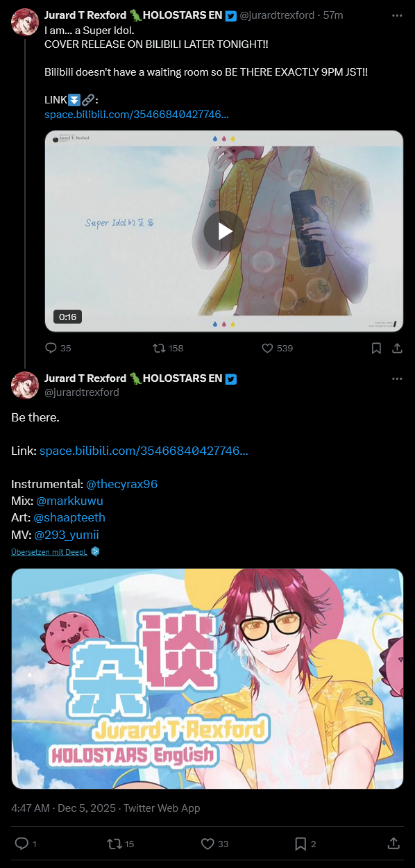The image size is (415, 868).
Task: Open more options menu on second tweet
Action: click(397, 378)
